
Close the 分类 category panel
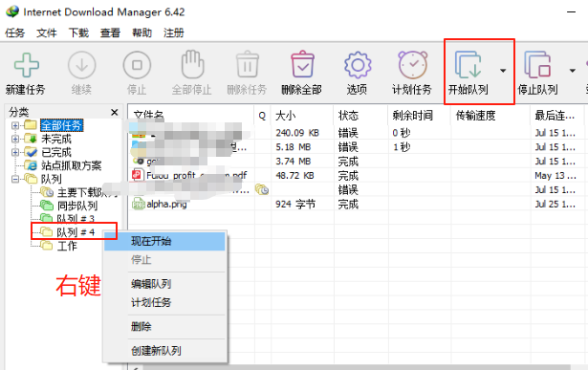point(115,112)
